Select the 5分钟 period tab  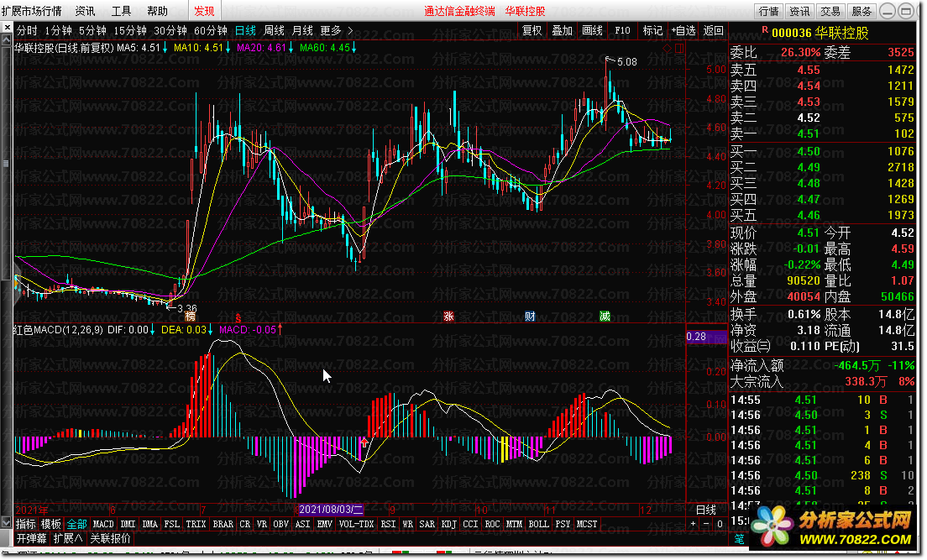pyautogui.click(x=92, y=31)
